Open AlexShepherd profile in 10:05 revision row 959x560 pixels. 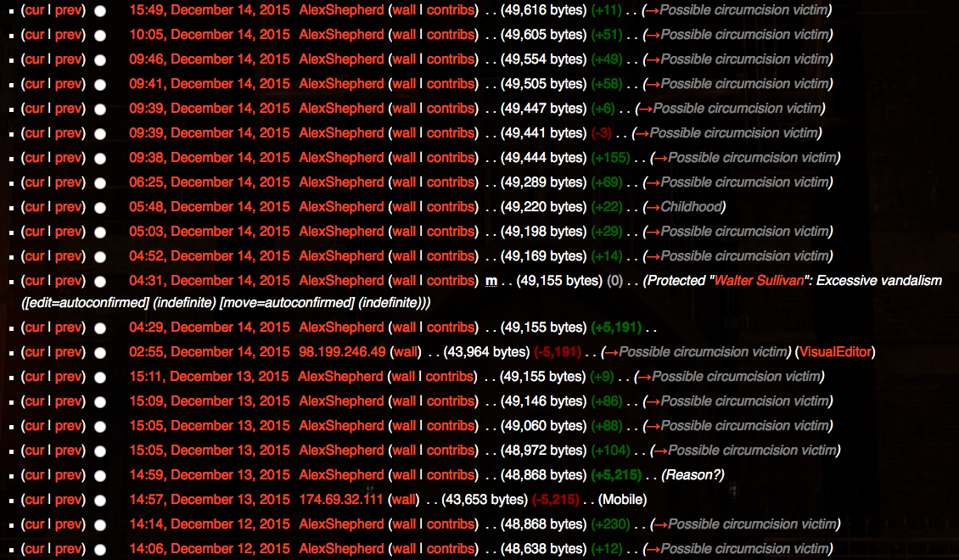pos(341,35)
